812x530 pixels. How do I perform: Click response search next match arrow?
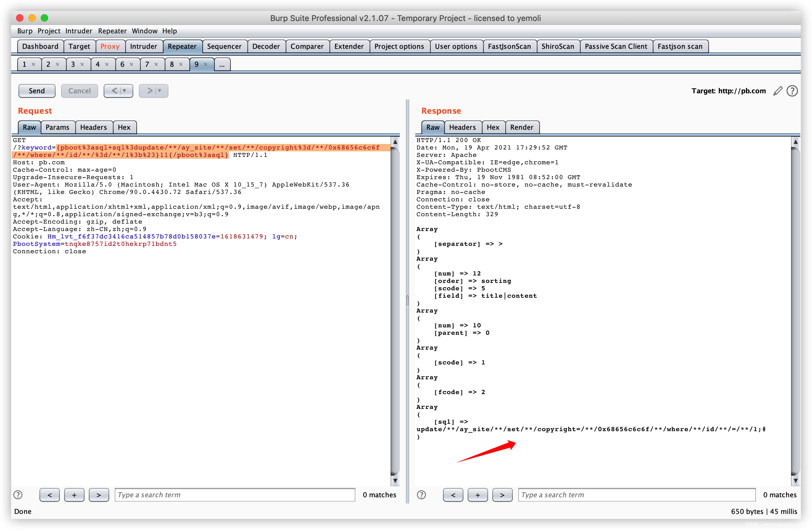pyautogui.click(x=502, y=494)
